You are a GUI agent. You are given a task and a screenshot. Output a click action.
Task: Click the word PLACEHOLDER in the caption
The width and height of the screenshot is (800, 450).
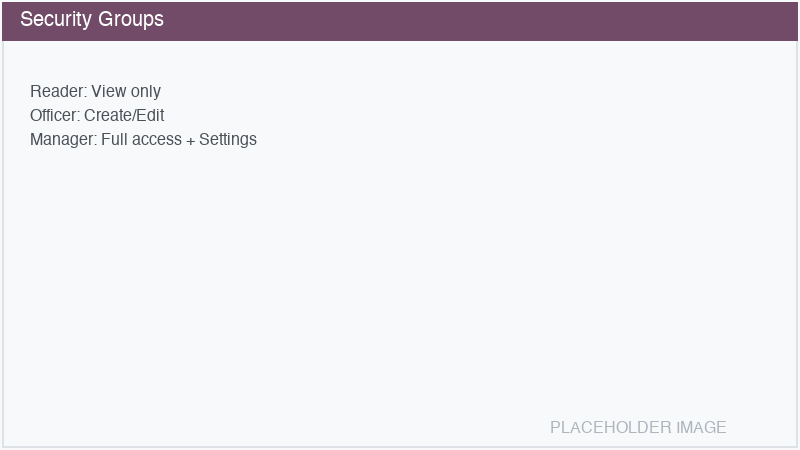click(x=611, y=428)
